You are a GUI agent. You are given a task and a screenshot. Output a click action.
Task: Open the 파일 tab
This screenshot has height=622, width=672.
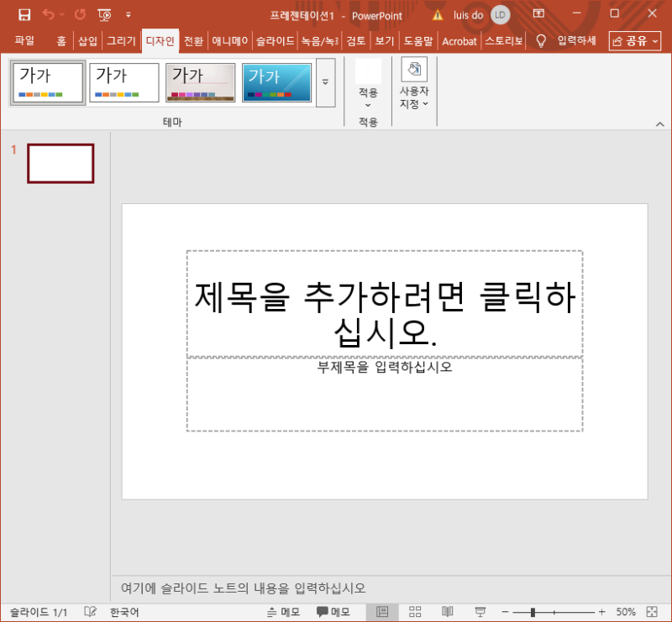point(24,40)
